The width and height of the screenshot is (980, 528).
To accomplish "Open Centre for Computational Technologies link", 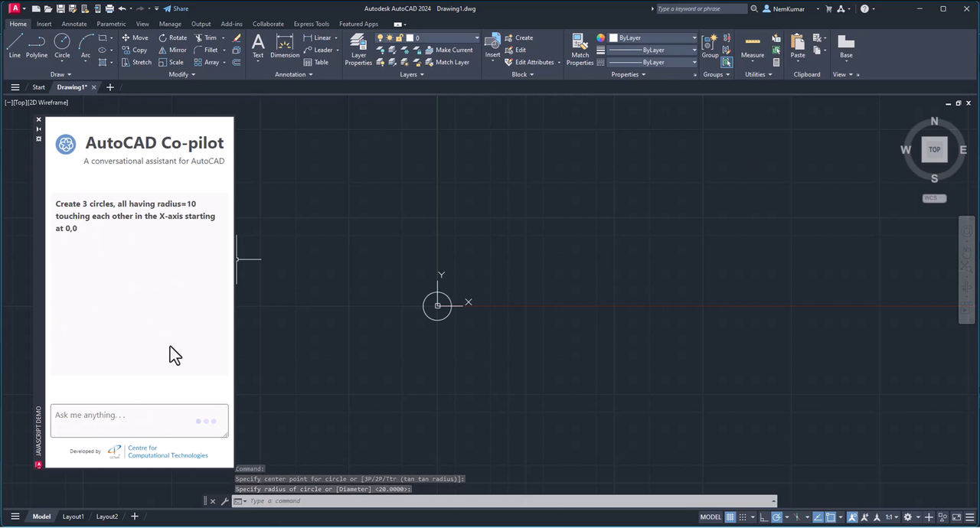I will 168,451.
